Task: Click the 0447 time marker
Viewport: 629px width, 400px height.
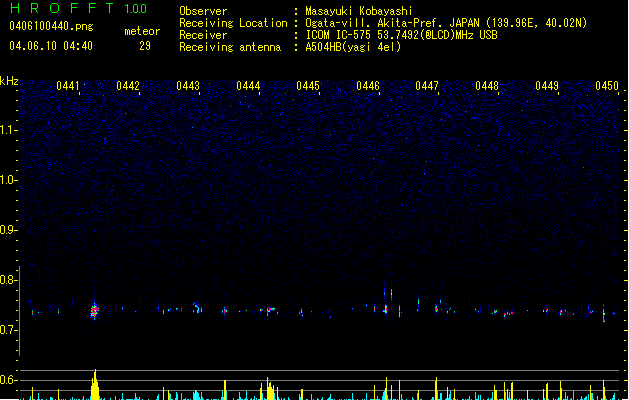Action: 427,86
